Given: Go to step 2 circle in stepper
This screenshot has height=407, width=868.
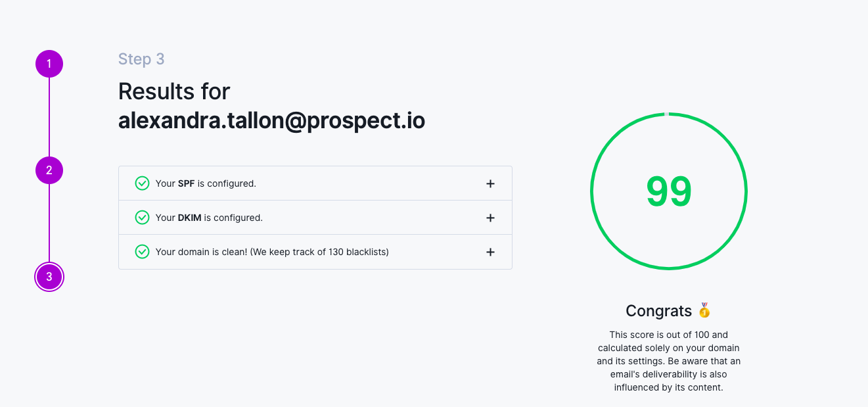Looking at the screenshot, I should [49, 170].
